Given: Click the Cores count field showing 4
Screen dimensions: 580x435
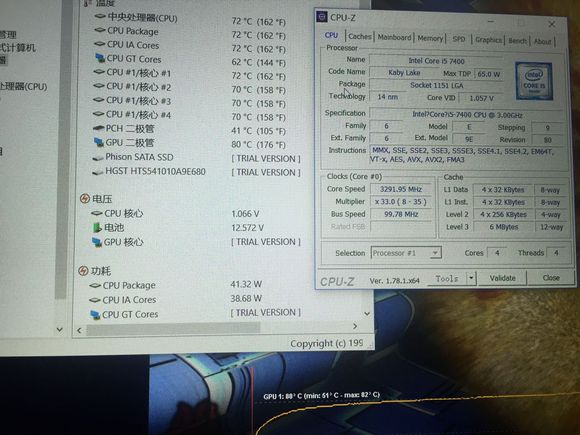Looking at the screenshot, I should pos(497,253).
